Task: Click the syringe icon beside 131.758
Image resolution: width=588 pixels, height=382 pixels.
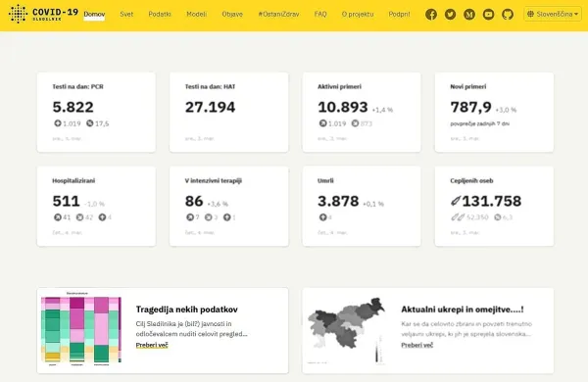Action: pyautogui.click(x=456, y=202)
